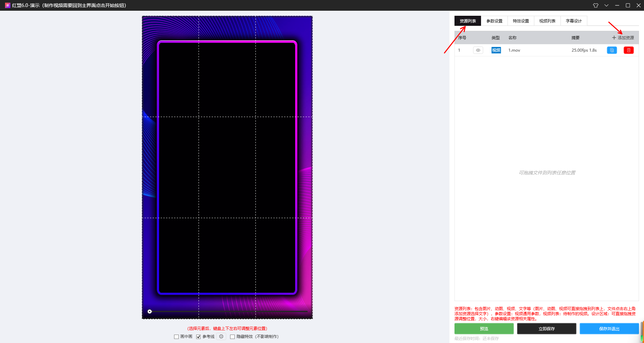Delete 1.mov with the red trash icon
The image size is (644, 343).
point(629,50)
